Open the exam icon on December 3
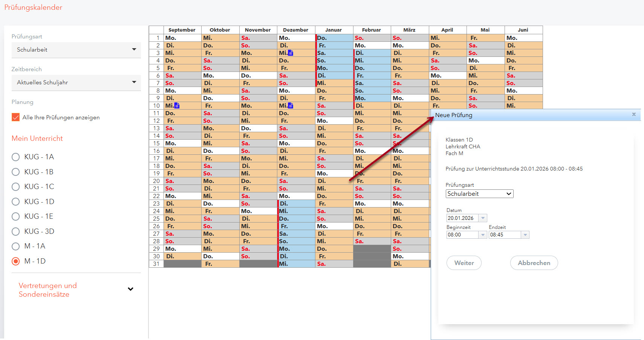 point(290,53)
